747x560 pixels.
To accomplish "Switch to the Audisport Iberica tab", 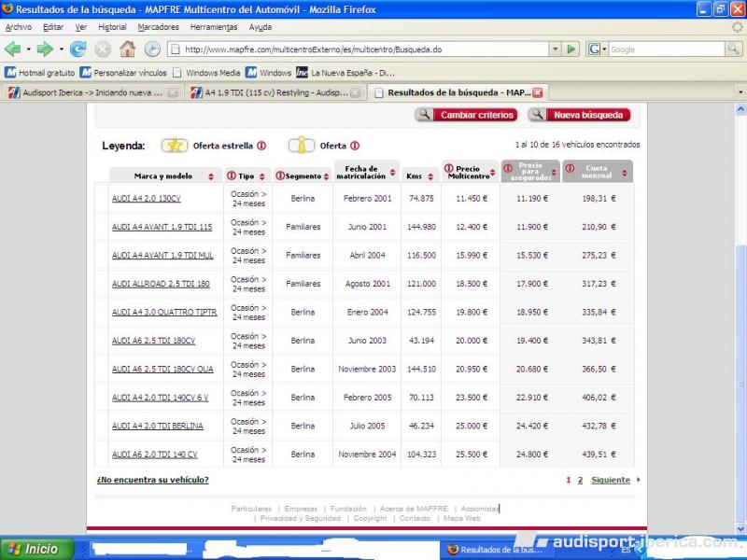I will point(92,92).
